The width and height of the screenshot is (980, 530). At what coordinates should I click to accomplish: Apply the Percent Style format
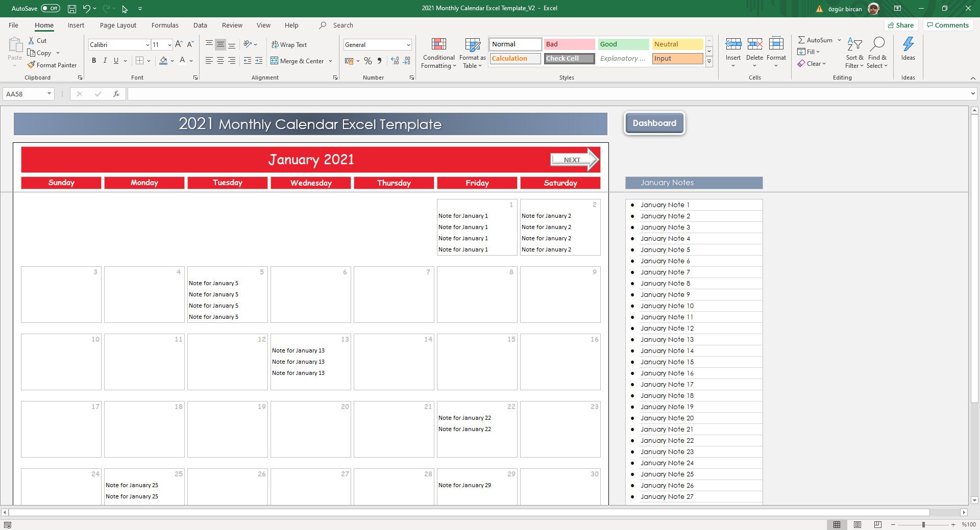point(368,61)
